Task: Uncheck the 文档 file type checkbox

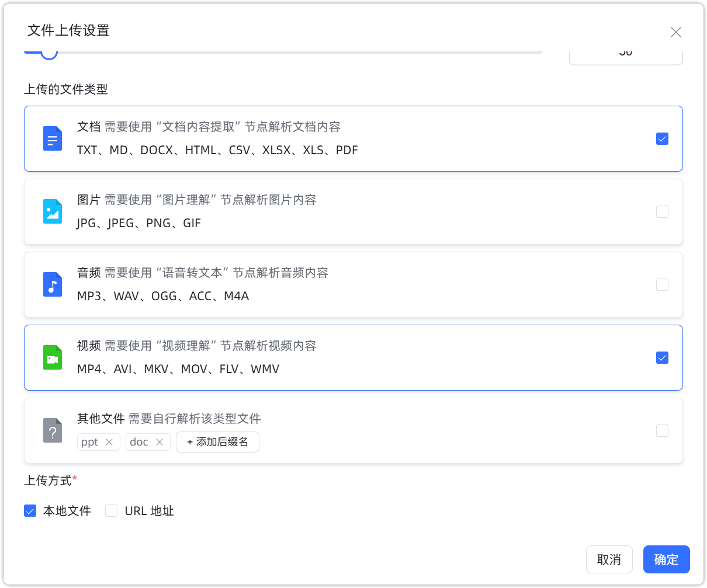Action: [x=662, y=138]
